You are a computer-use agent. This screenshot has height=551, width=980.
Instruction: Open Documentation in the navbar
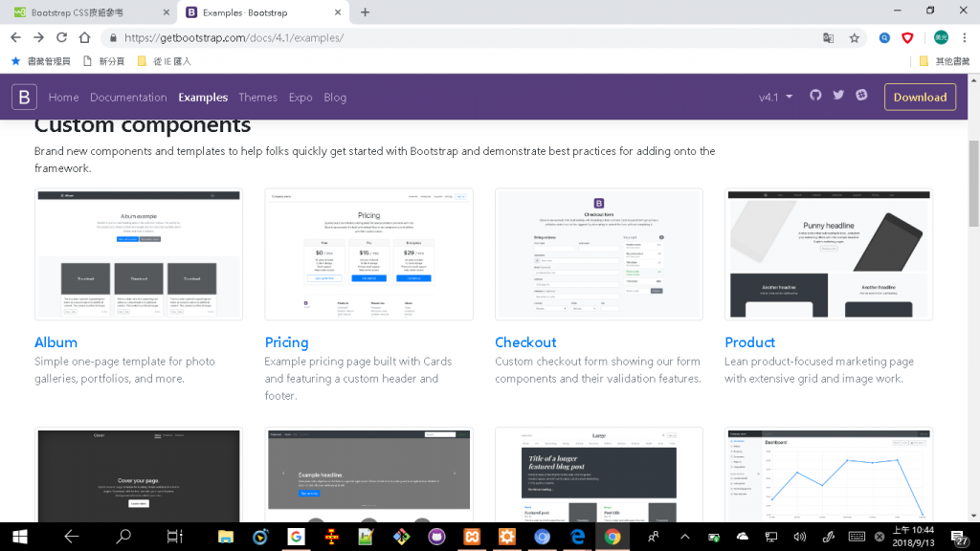[128, 97]
